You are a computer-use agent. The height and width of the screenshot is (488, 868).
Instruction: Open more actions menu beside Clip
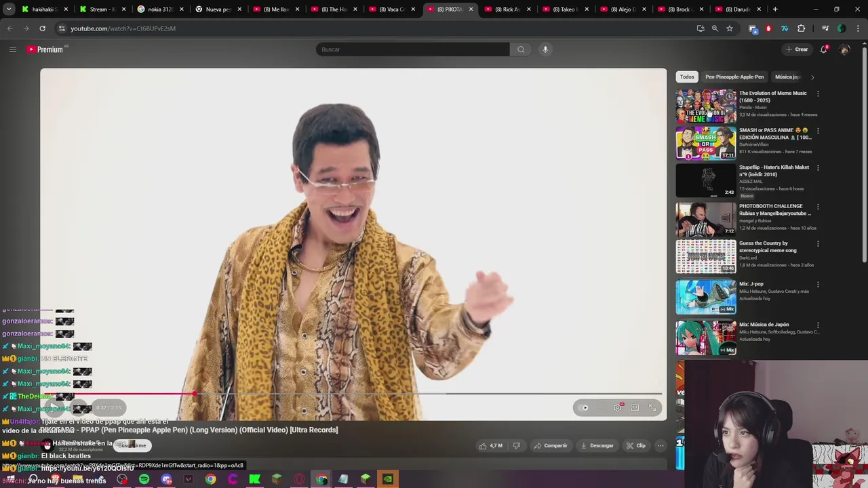660,445
